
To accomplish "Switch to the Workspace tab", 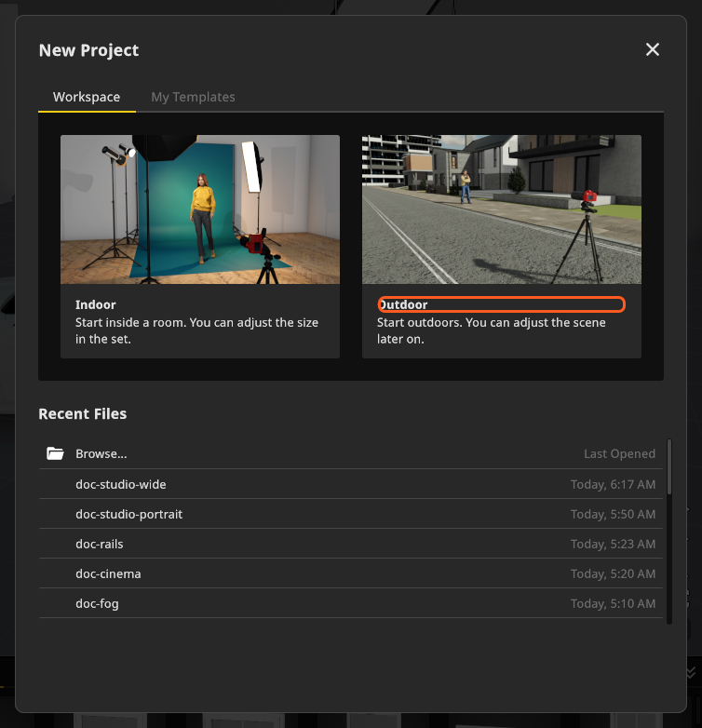I will pos(87,97).
